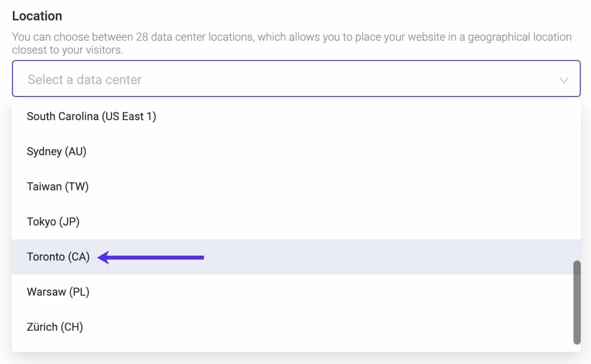The image size is (591, 364).
Task: Click the (US East 1) region label
Action: point(129,116)
